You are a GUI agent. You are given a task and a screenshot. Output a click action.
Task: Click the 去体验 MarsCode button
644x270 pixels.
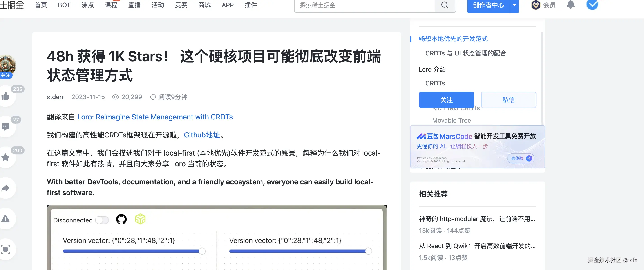click(x=521, y=158)
